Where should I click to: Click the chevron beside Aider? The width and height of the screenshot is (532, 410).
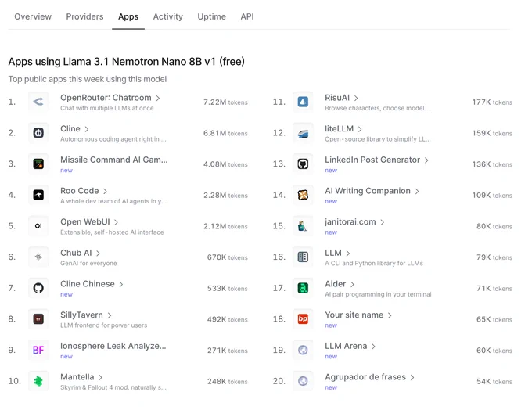point(352,285)
